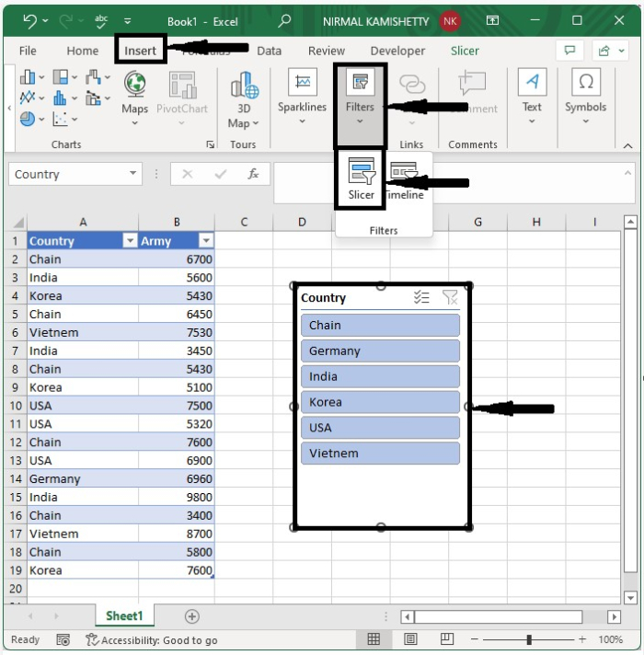Filter slicer by India
Image resolution: width=644 pixels, height=655 pixels.
380,376
